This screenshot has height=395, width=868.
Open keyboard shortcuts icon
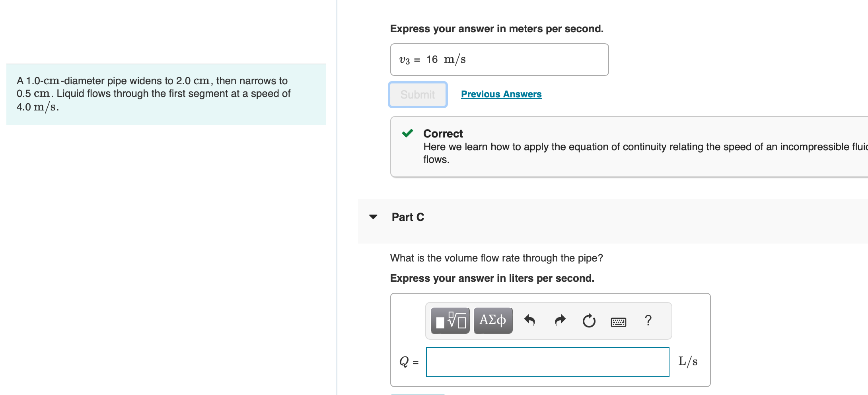(618, 321)
